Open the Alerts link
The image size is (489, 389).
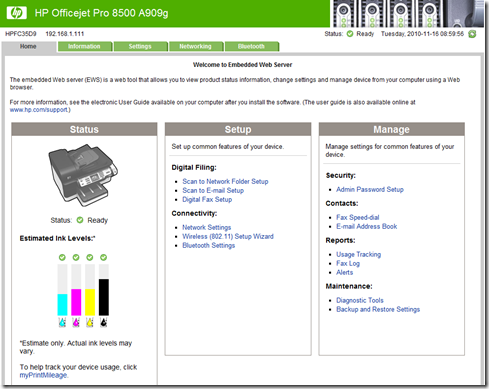[x=345, y=272]
